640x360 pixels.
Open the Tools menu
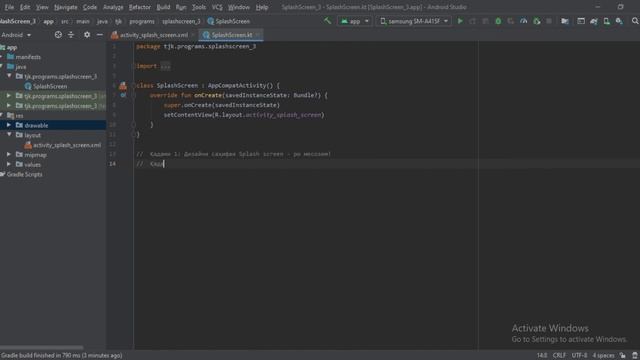tap(199, 7)
